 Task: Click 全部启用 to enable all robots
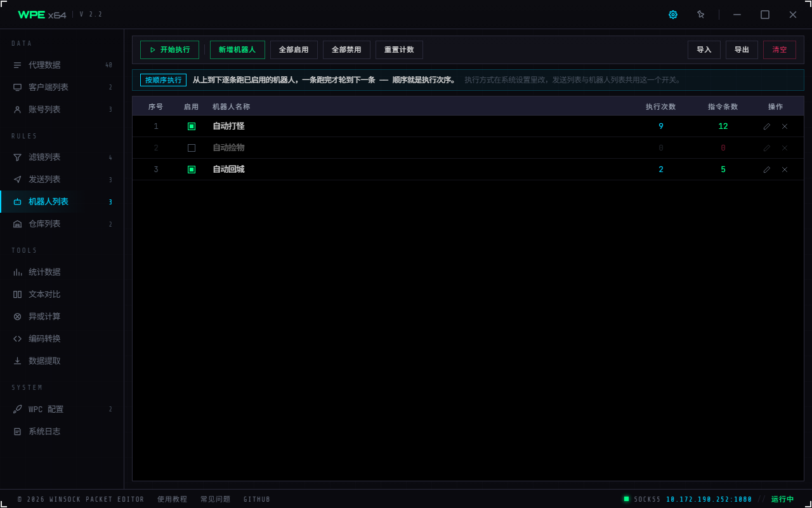[x=294, y=50]
